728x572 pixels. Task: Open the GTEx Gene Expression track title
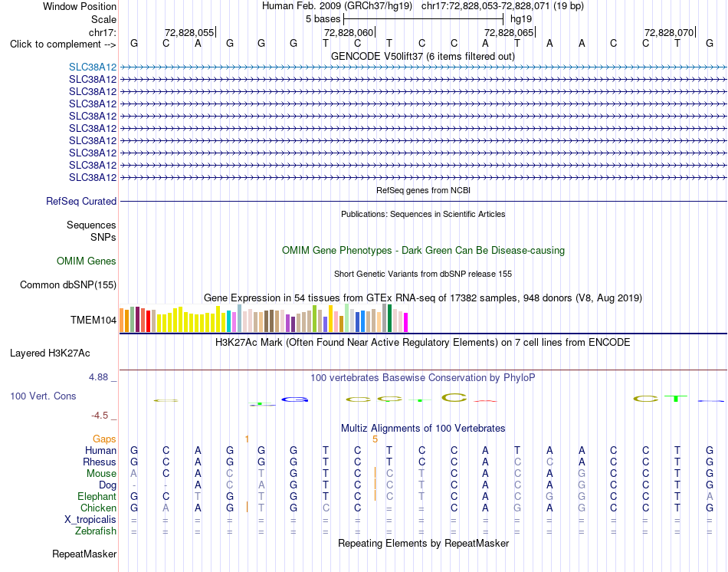(423, 298)
